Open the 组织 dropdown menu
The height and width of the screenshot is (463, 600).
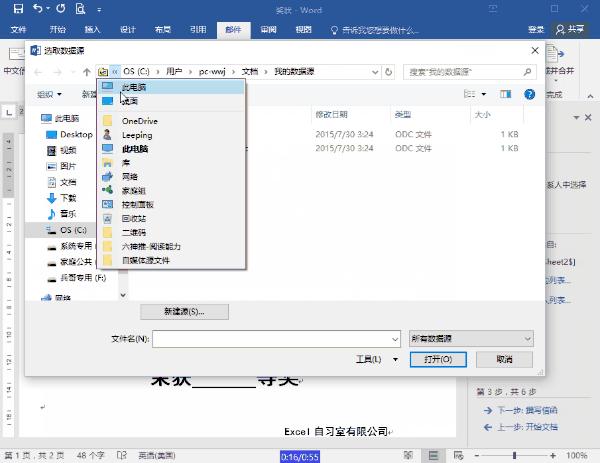coord(49,94)
